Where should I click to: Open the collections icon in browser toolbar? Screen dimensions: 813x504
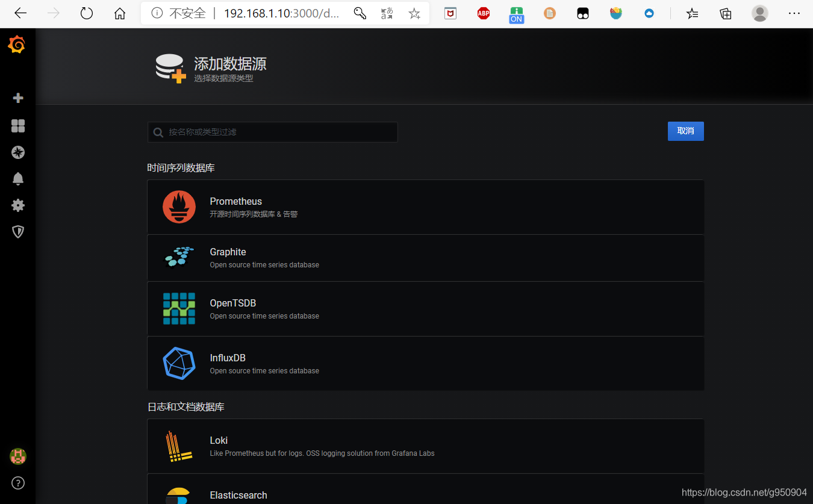coord(726,13)
